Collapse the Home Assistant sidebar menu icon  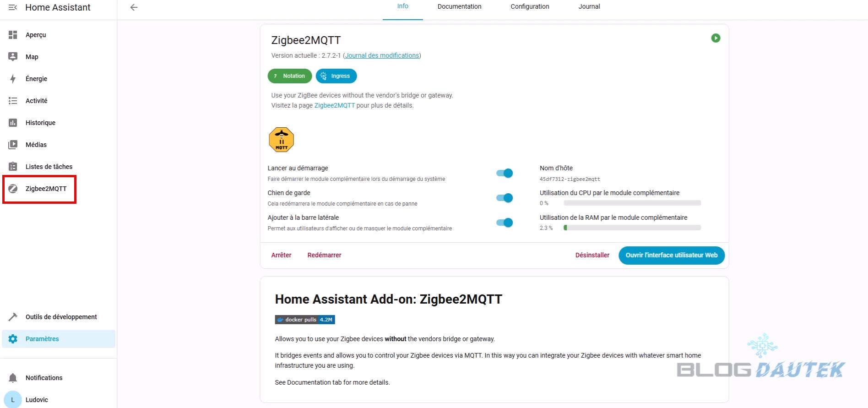pyautogui.click(x=13, y=7)
